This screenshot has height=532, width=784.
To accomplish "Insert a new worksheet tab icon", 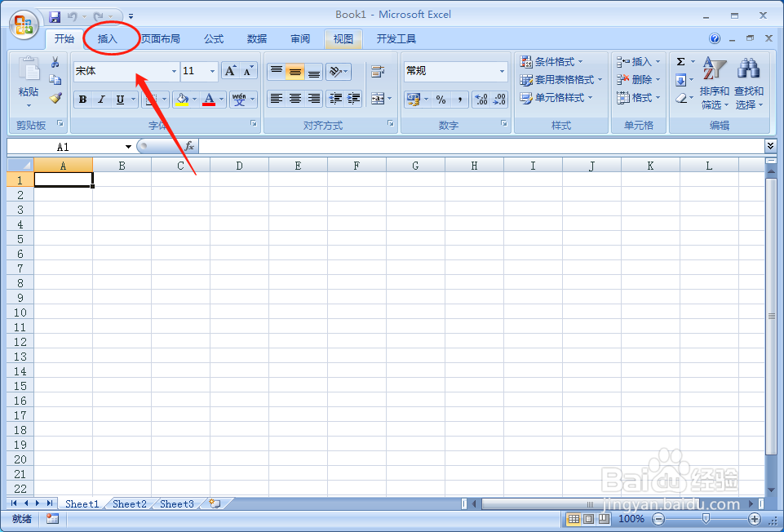I will point(215,503).
